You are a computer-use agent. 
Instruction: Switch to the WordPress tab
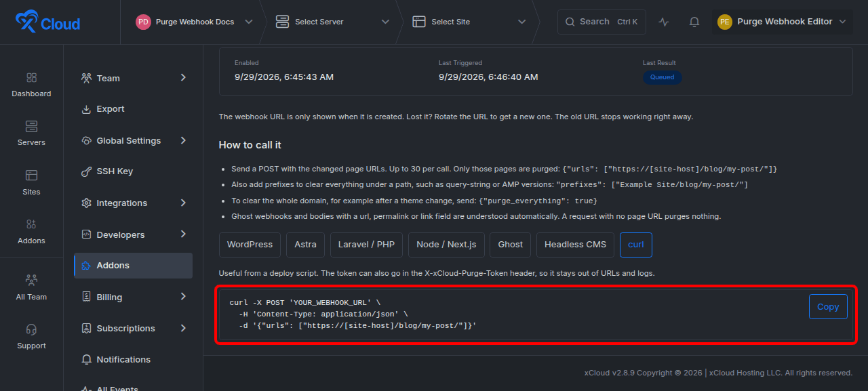[250, 245]
